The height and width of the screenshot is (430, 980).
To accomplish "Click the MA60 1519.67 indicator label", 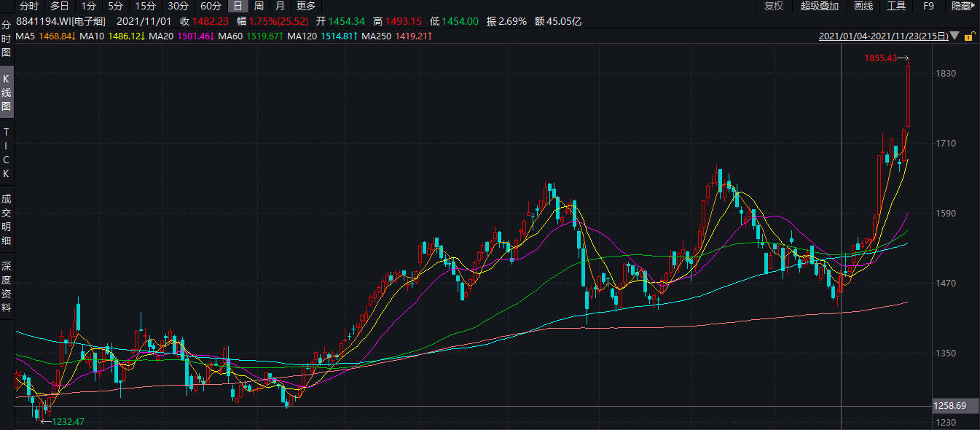I will click(250, 36).
